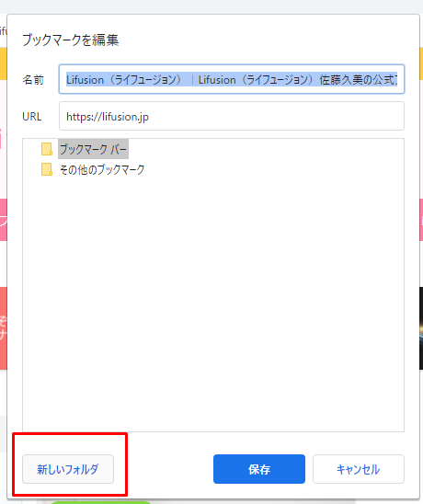Image resolution: width=423 pixels, height=504 pixels.
Task: Focus the URL field containing https://lifusion.jp
Action: tap(232, 116)
